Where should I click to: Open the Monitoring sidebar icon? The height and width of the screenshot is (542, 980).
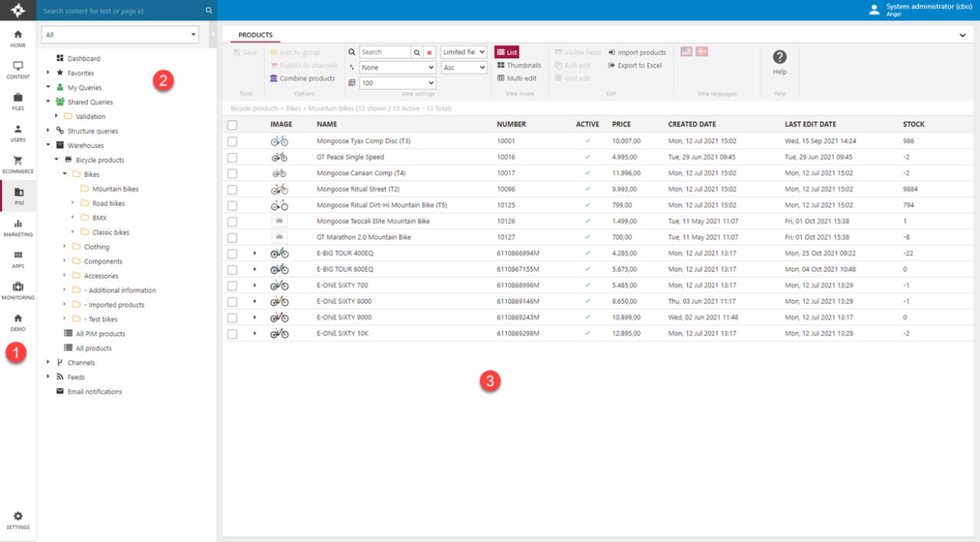click(18, 290)
